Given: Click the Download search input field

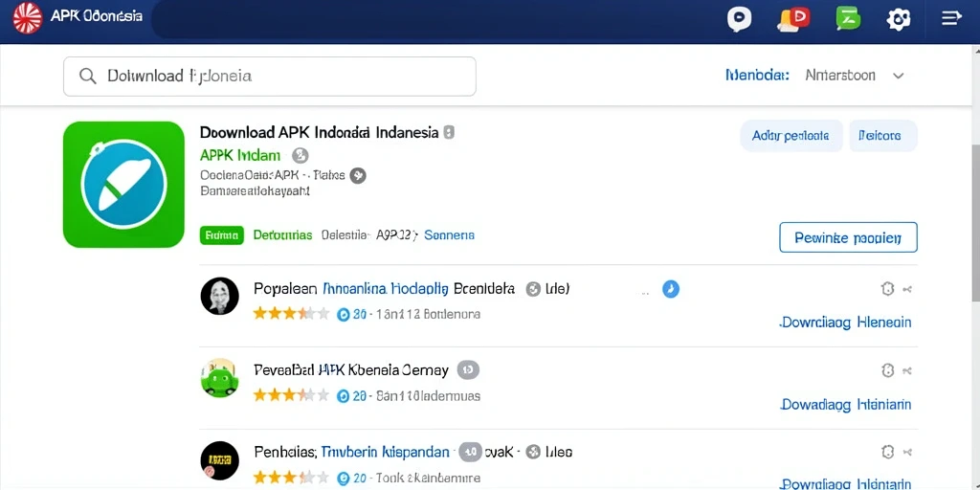Looking at the screenshot, I should point(269,77).
